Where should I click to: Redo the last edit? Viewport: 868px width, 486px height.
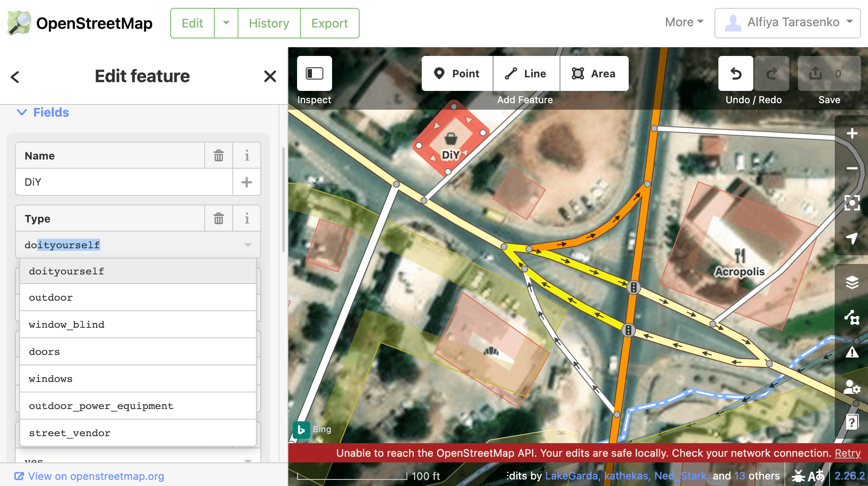tap(772, 73)
